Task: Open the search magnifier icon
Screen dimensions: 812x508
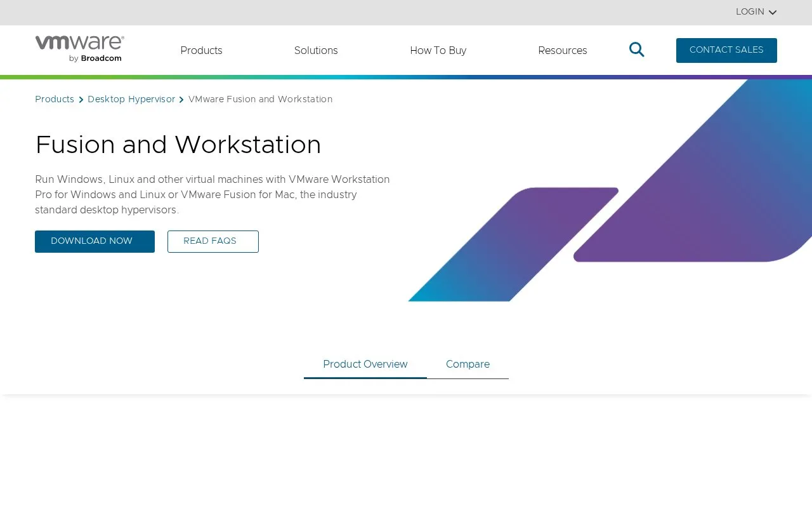Action: pyautogui.click(x=637, y=50)
